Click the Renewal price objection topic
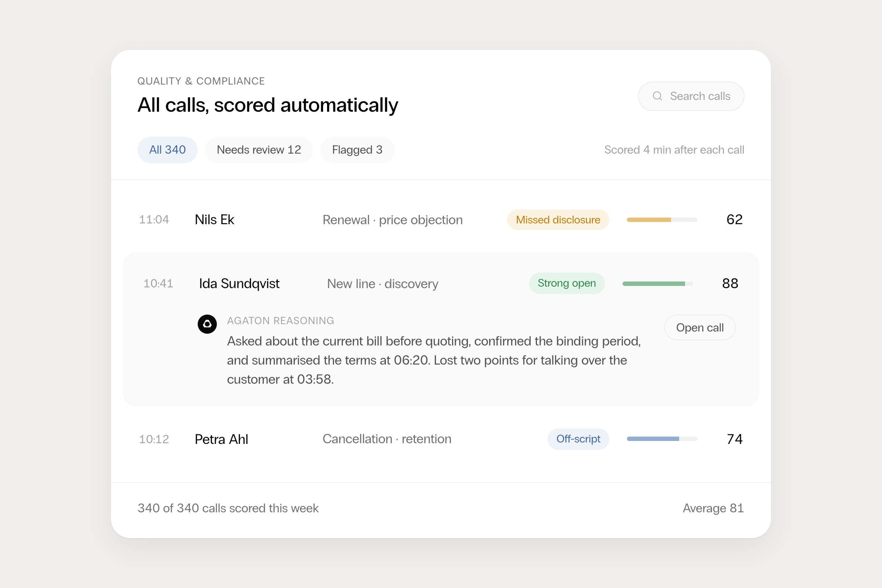The width and height of the screenshot is (882, 588). point(392,220)
